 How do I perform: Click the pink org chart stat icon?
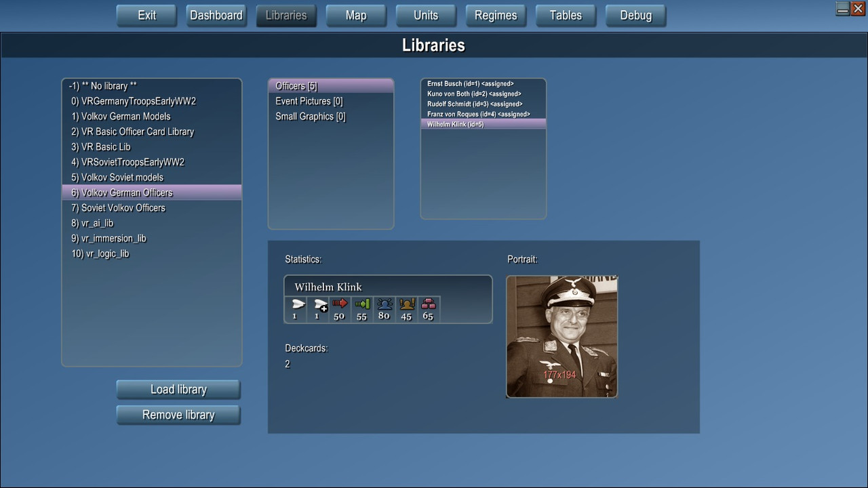(x=428, y=304)
